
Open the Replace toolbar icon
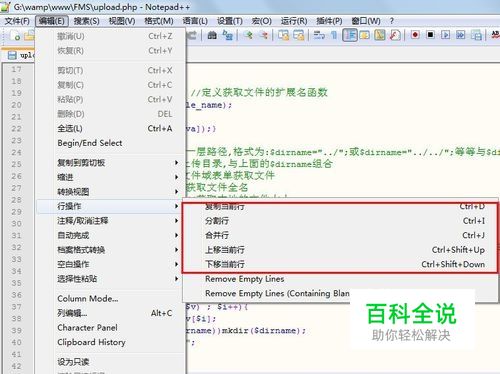tap(227, 35)
